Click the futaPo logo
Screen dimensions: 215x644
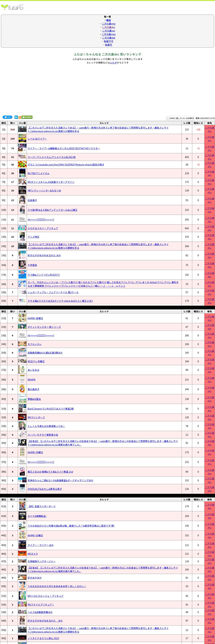[x=12, y=7]
